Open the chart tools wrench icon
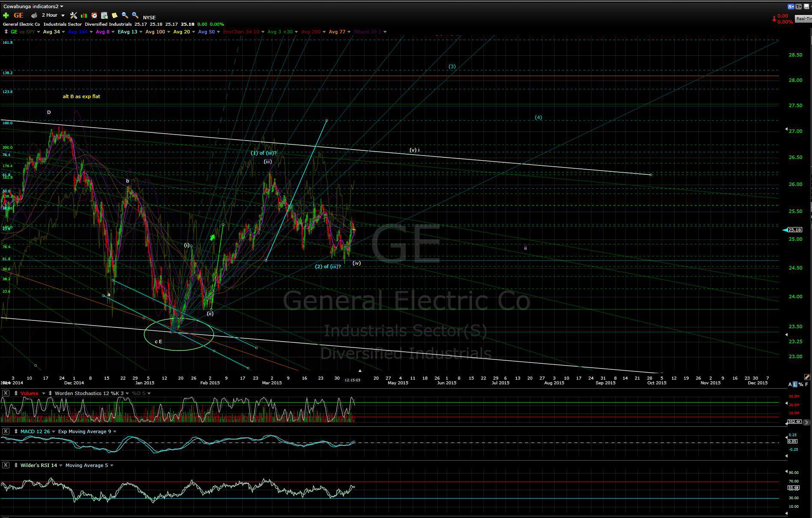 74,15
